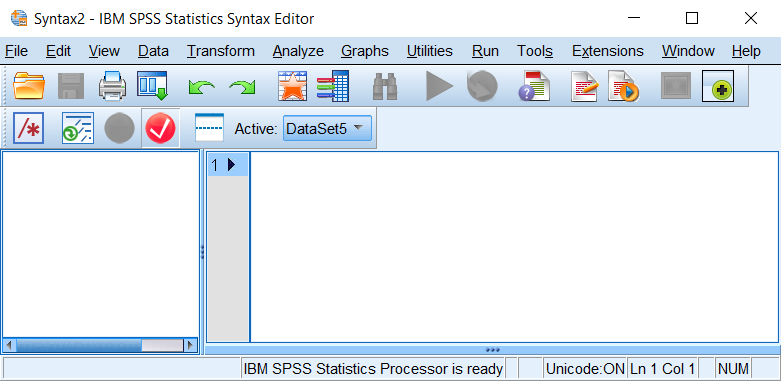The height and width of the screenshot is (381, 781).
Task: Click the three-dot collapse handle below editor
Action: 492,350
